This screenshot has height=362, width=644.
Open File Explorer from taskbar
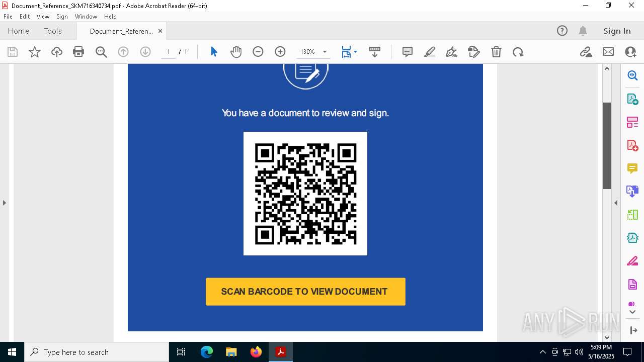231,352
